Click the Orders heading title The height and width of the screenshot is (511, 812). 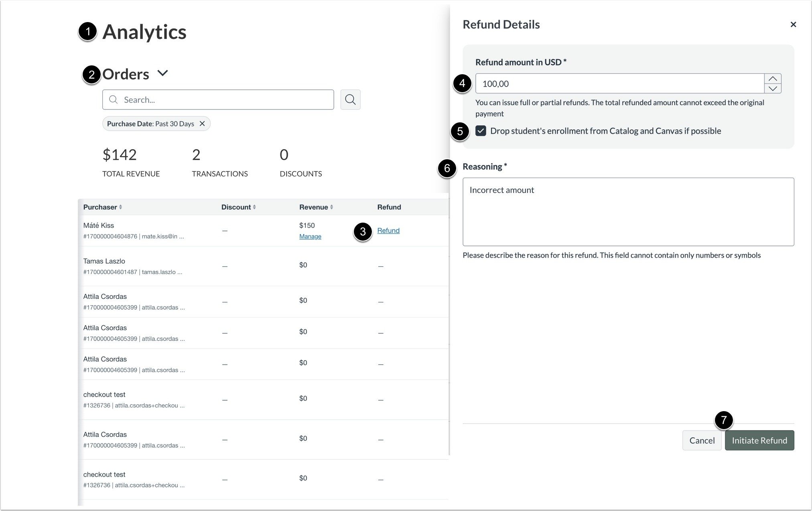[x=126, y=74]
